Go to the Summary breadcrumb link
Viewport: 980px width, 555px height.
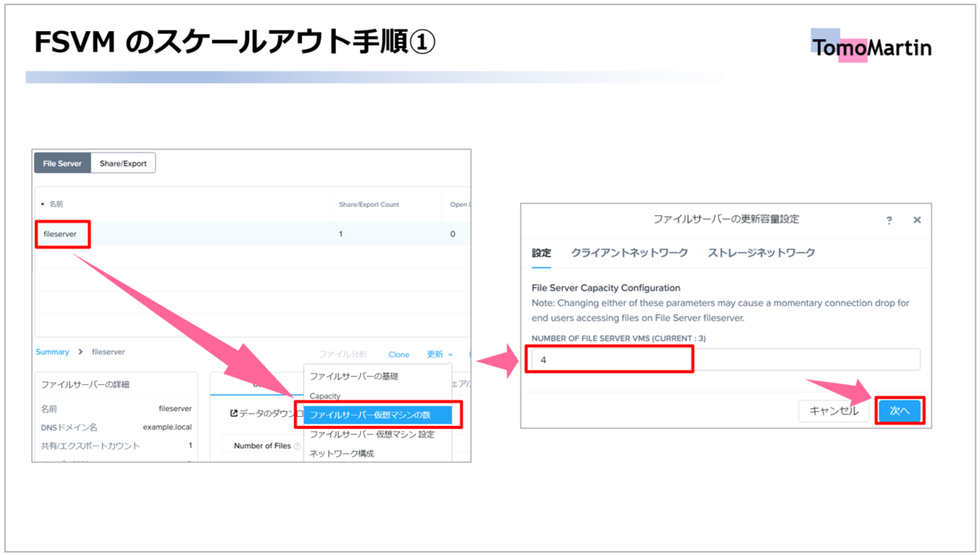(52, 352)
